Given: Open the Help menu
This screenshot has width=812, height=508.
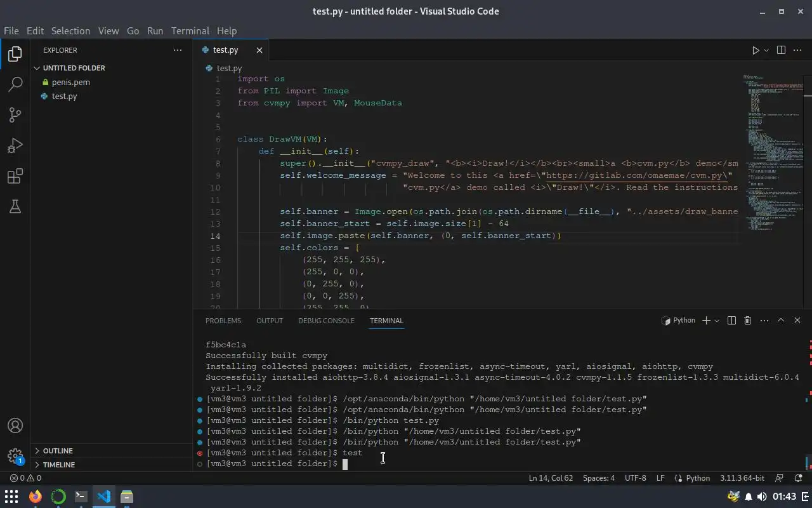Looking at the screenshot, I should point(226,30).
